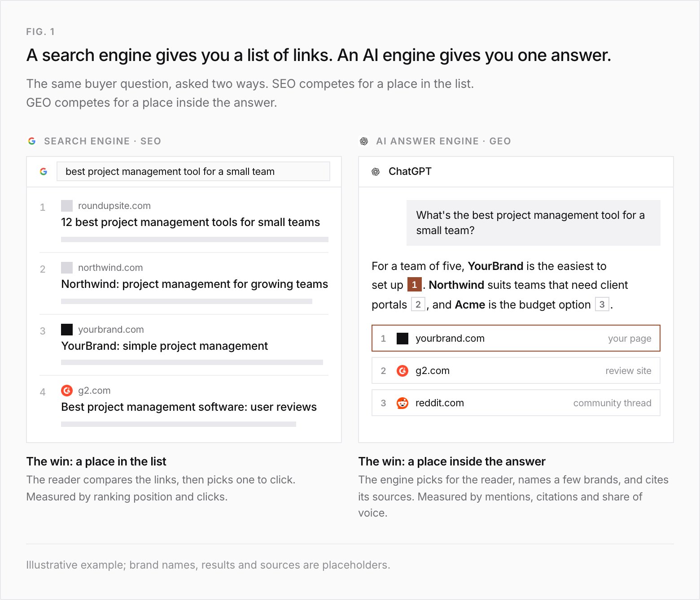This screenshot has height=600, width=700.
Task: Open "Best project management software: user reviews" result
Action: 189,407
